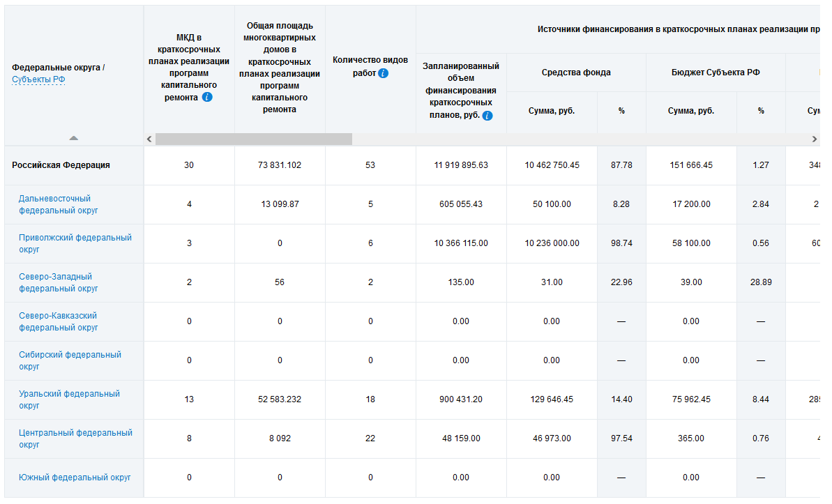Select Северо-Западный федеральный округ
832x504 pixels.
point(59,282)
